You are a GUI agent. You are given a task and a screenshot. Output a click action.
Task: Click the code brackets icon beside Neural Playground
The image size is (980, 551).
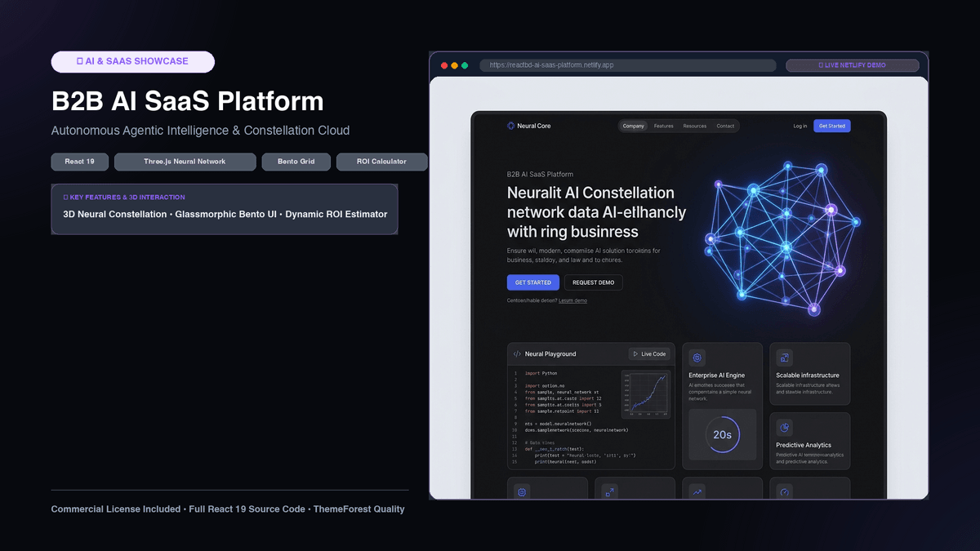point(517,354)
